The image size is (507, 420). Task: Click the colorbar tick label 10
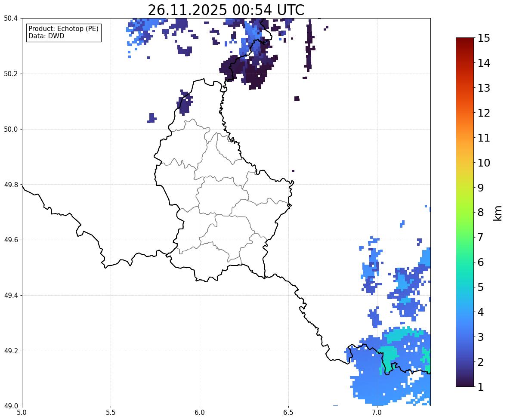[x=484, y=163]
